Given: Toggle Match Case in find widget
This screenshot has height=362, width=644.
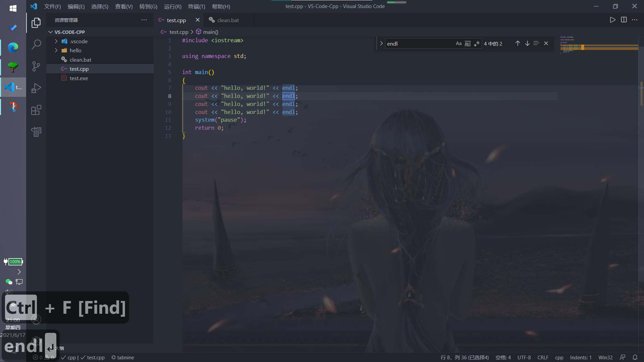Looking at the screenshot, I should (459, 44).
